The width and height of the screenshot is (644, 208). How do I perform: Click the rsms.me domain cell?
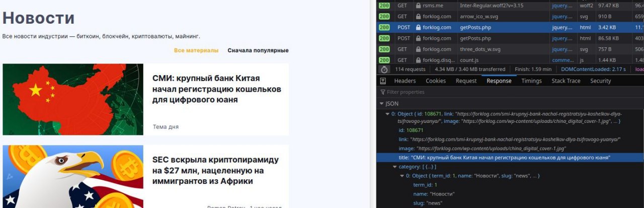(432, 6)
